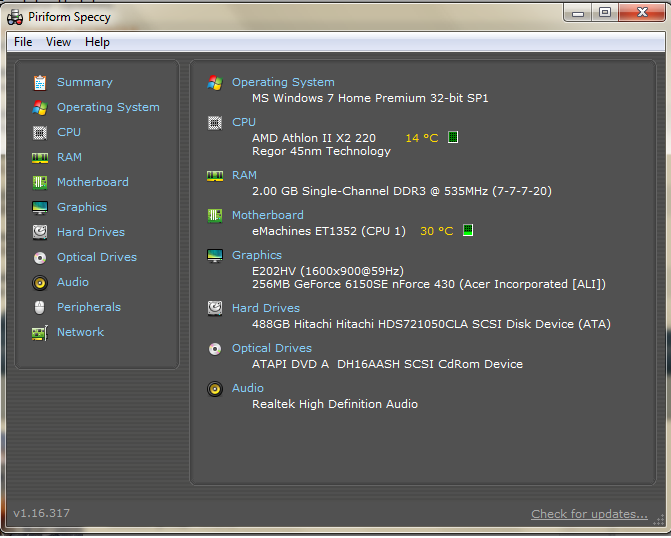Click the Optical Drives disc icon in sidebar

pos(40,258)
